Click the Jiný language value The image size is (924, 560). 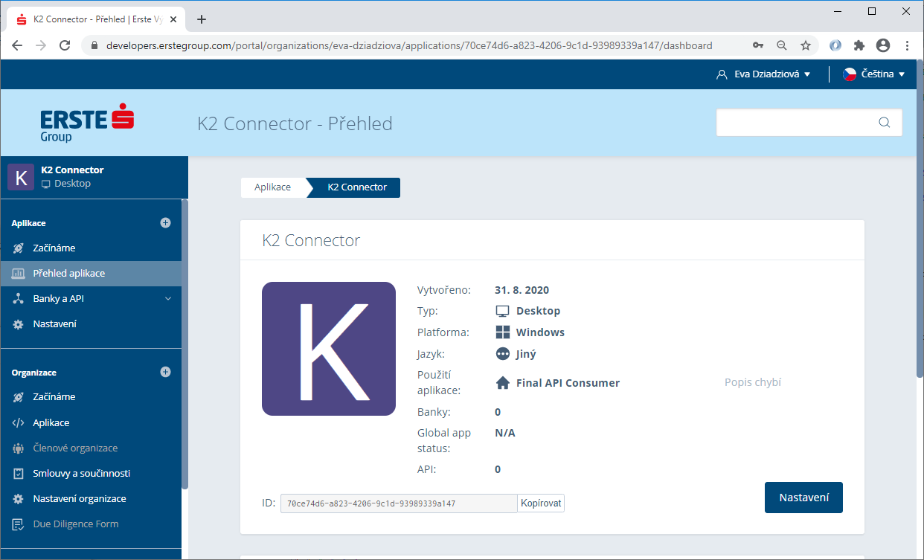click(526, 355)
